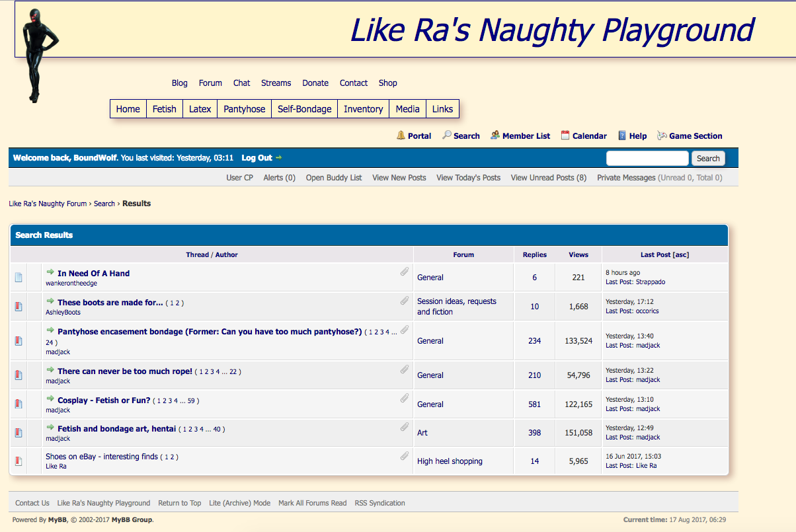
Task: Jump to page 59 of Cosplay thread
Action: coord(192,400)
